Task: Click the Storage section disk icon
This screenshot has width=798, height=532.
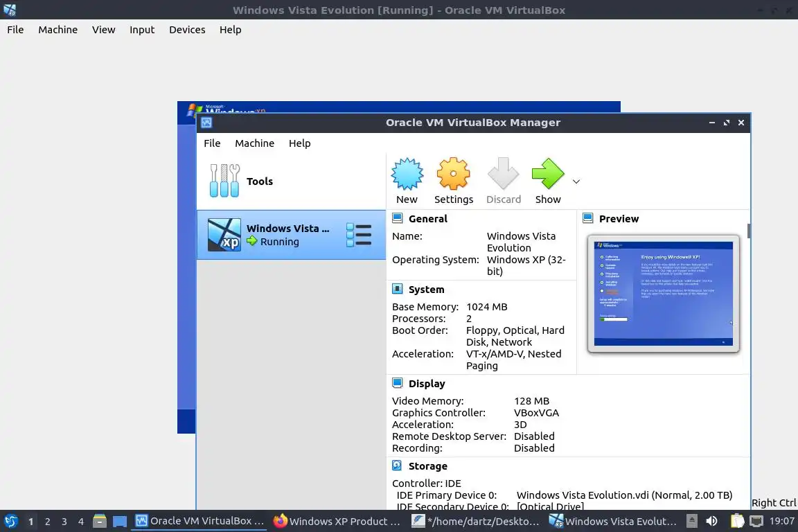Action: point(398,465)
